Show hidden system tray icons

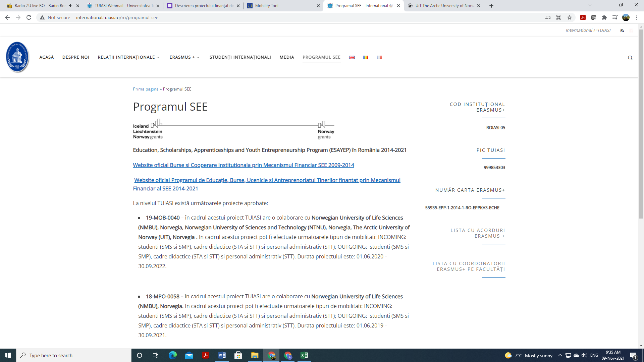(560, 355)
